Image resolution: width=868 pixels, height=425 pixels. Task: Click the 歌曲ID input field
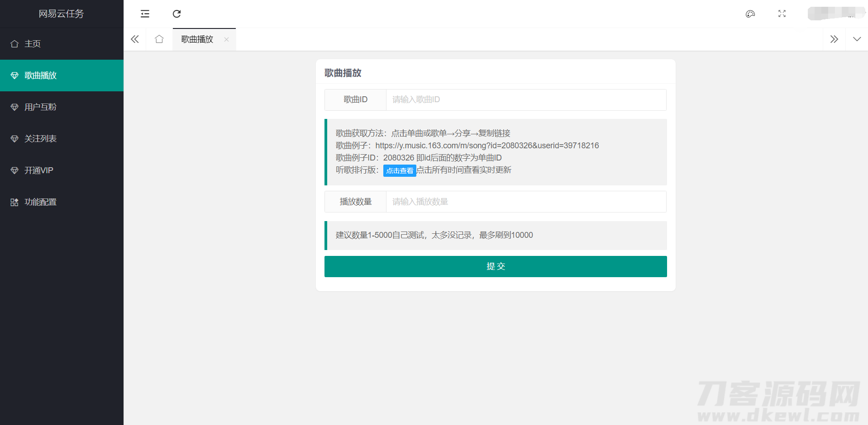click(x=525, y=99)
